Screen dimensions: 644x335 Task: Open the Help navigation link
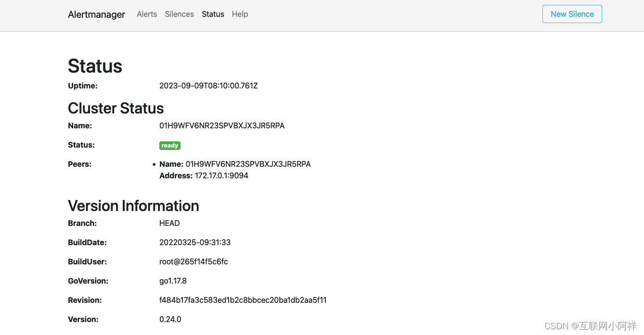coord(240,14)
